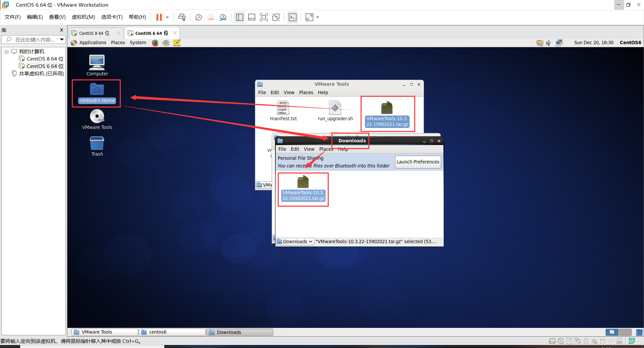
Task: Select 共享虚拟机 (已弃用) in library tree
Action: [x=41, y=74]
